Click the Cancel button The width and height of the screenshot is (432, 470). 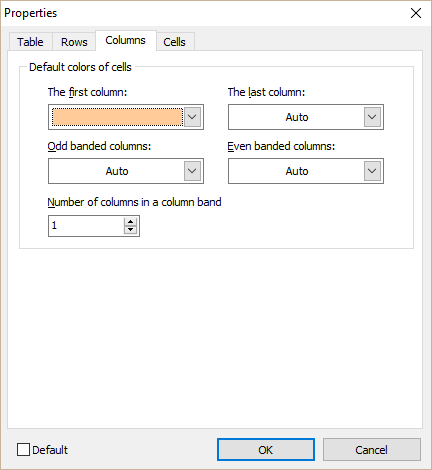pos(372,450)
